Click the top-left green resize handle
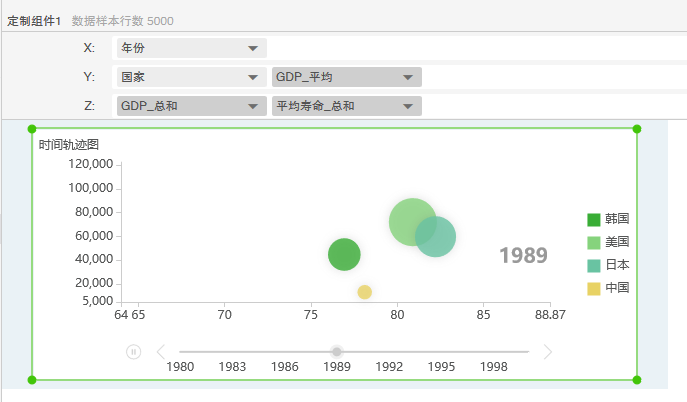The height and width of the screenshot is (402, 687). [32, 129]
